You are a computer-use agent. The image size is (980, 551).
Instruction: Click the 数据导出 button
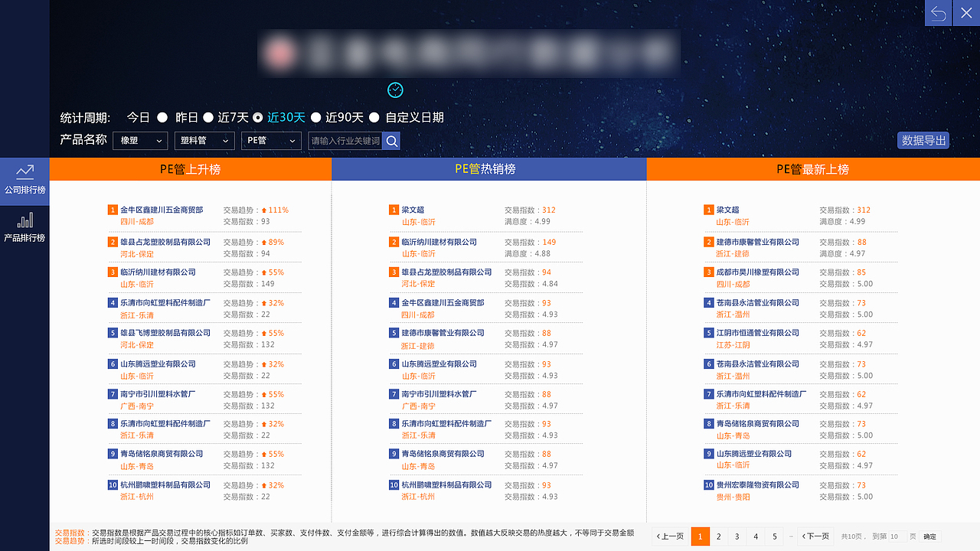[923, 140]
